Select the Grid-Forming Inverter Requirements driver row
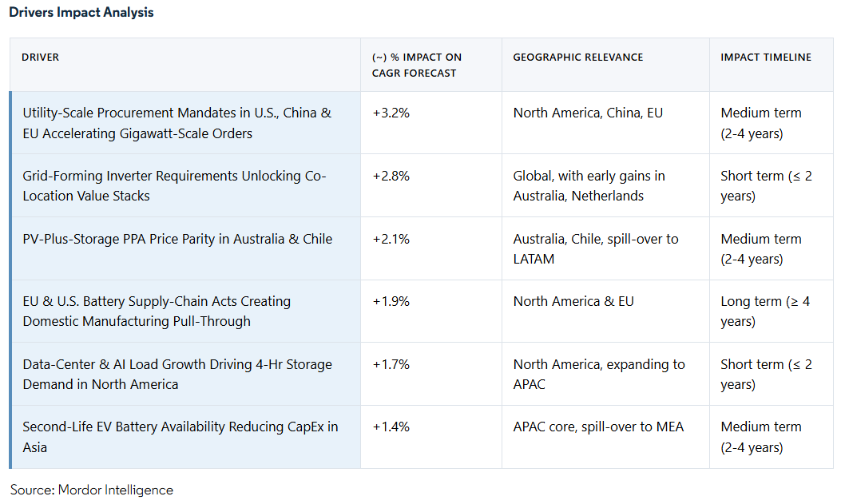The height and width of the screenshot is (504, 845). [174, 185]
